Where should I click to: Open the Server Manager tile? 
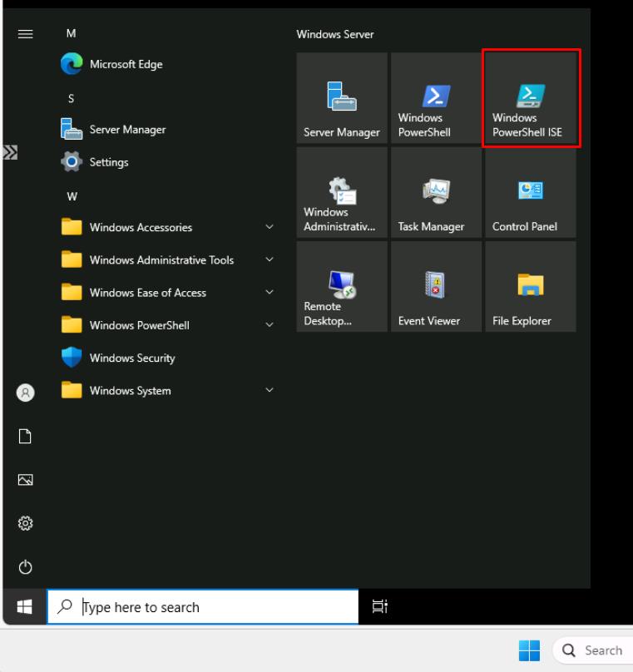[x=342, y=99]
